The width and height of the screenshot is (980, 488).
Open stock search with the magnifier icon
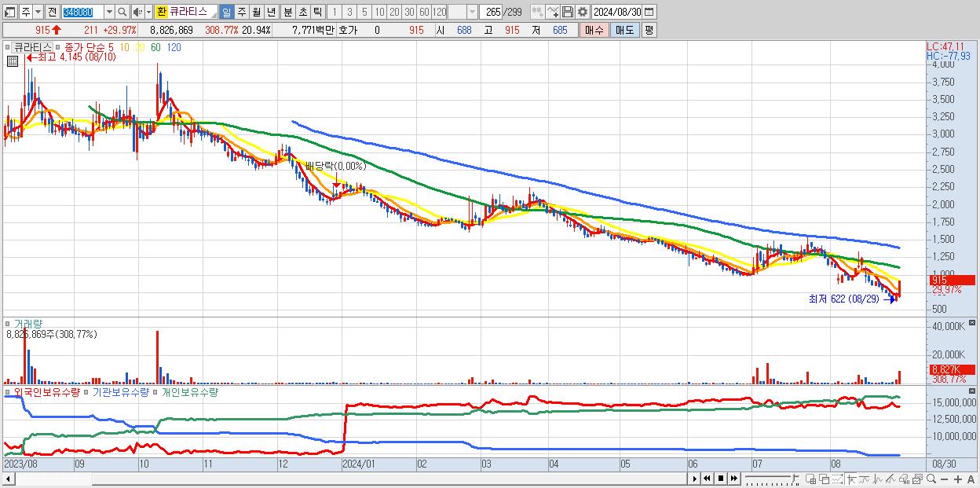[122, 13]
